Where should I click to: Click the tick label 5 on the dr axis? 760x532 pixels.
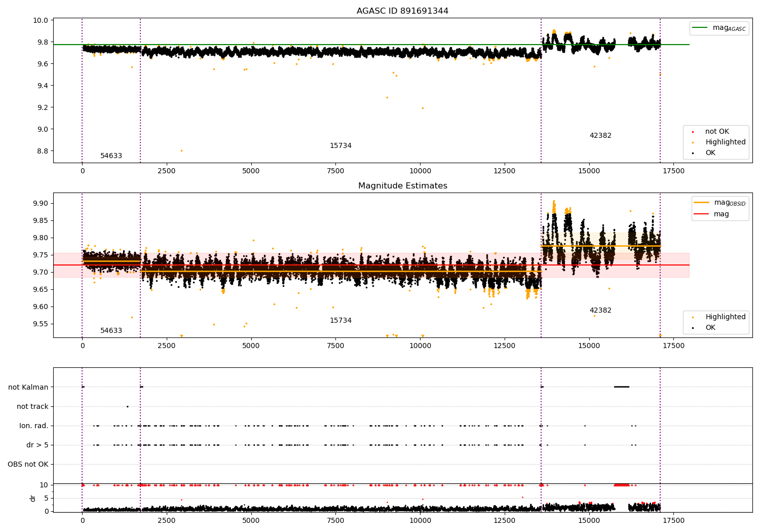[46, 498]
